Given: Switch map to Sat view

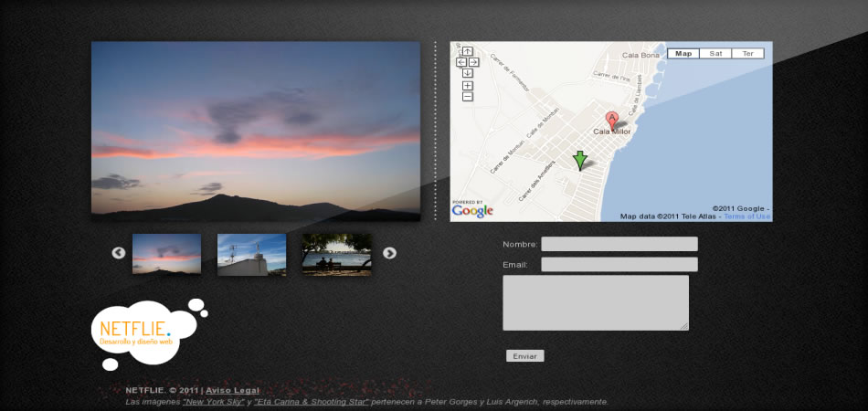Looking at the screenshot, I should pyautogui.click(x=715, y=54).
